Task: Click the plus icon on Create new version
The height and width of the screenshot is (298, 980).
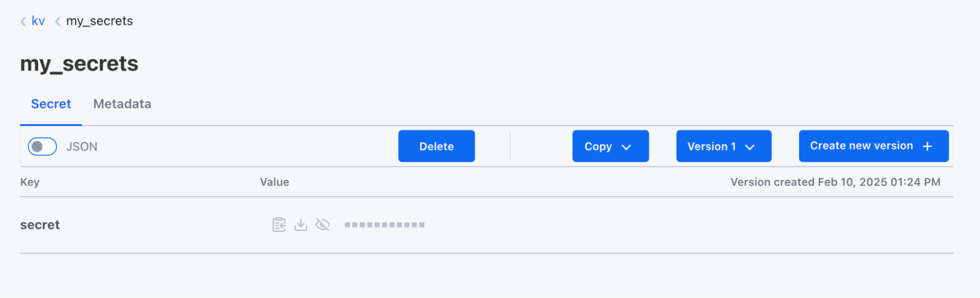Action: [x=928, y=146]
